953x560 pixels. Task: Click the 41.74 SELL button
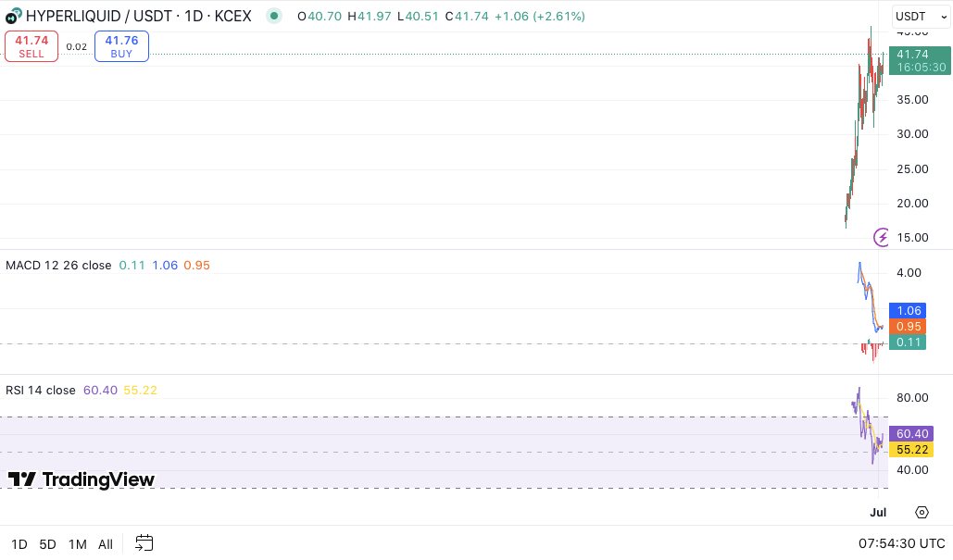[31, 46]
